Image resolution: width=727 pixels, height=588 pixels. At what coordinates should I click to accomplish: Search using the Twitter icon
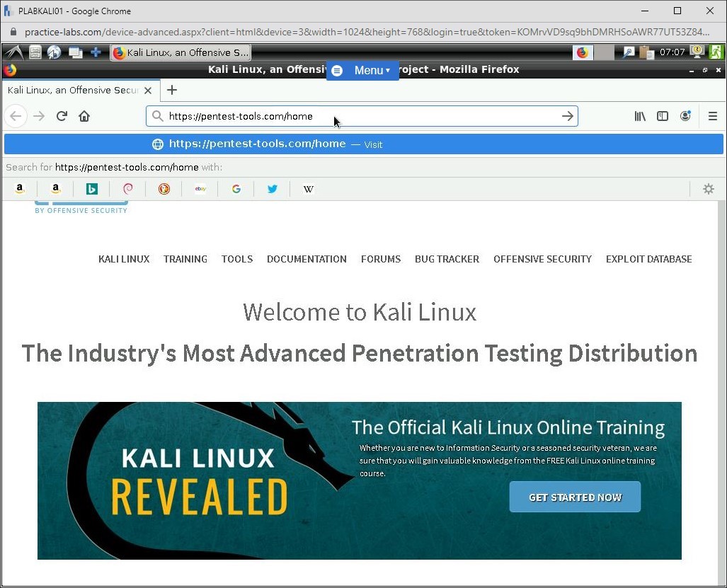[272, 189]
